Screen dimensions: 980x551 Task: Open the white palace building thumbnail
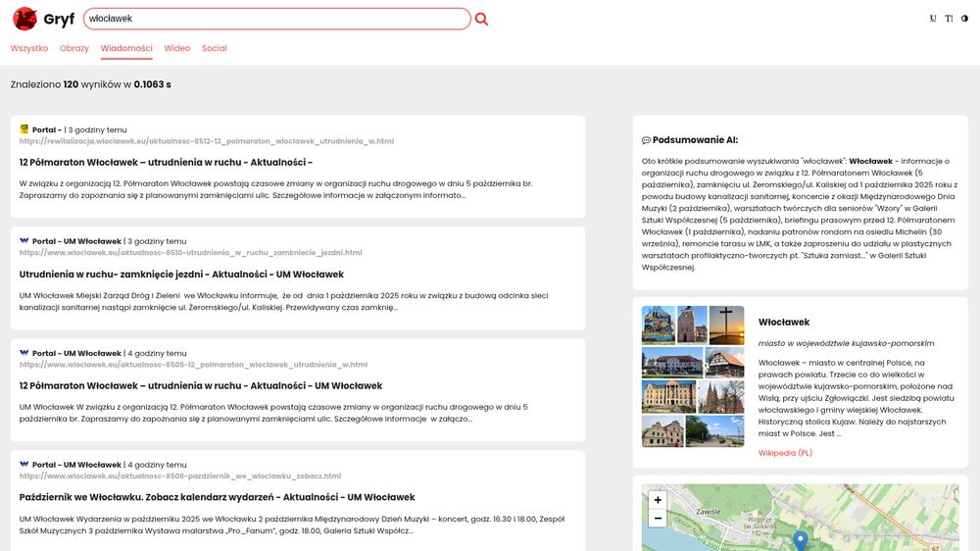click(672, 362)
